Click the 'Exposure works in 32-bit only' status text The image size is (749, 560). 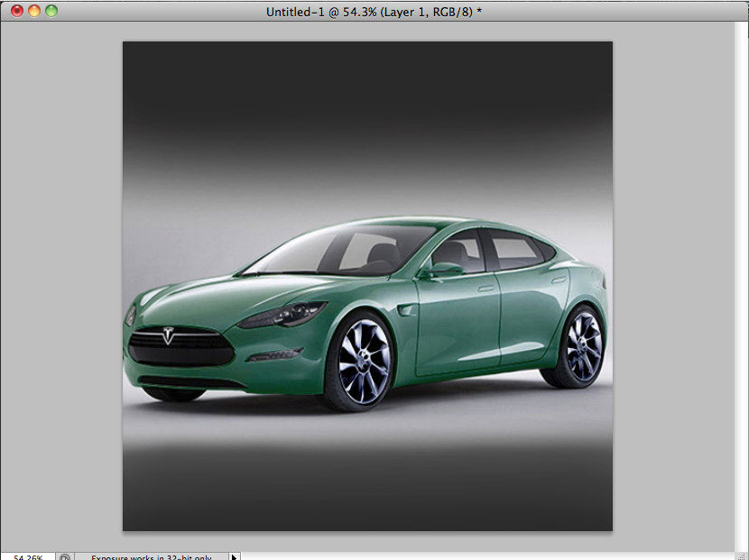pos(152,557)
